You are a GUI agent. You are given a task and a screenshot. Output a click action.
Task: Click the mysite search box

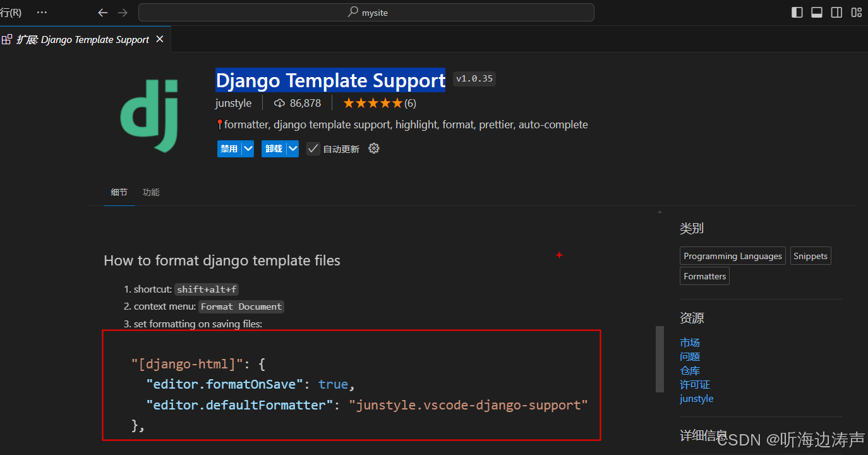(366, 12)
